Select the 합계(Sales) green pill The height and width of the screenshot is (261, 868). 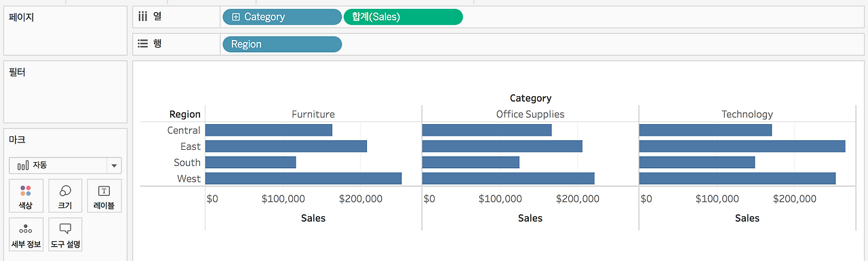[x=403, y=17]
